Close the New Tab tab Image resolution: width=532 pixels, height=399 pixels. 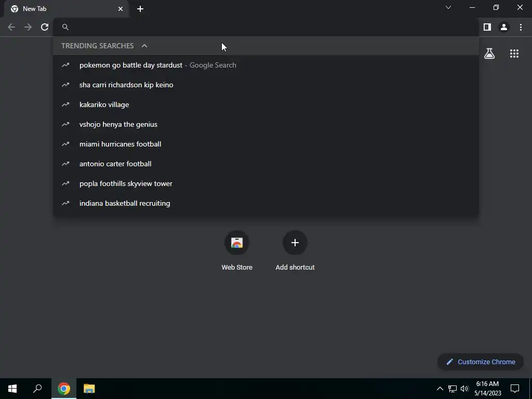121,9
